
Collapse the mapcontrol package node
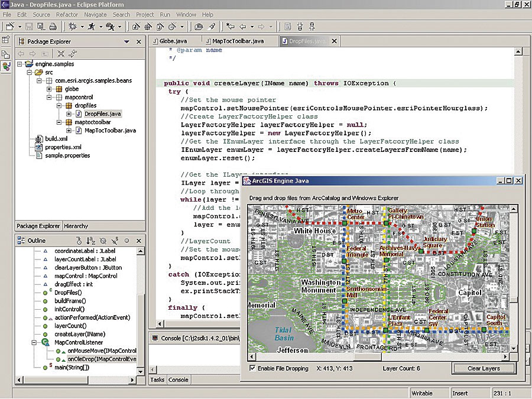(x=50, y=97)
